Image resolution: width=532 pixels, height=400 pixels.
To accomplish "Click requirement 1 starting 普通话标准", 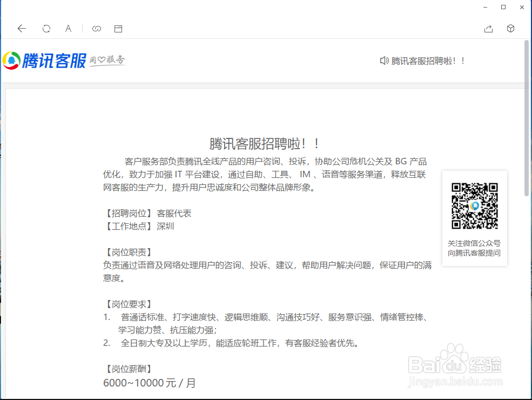I will 266,323.
